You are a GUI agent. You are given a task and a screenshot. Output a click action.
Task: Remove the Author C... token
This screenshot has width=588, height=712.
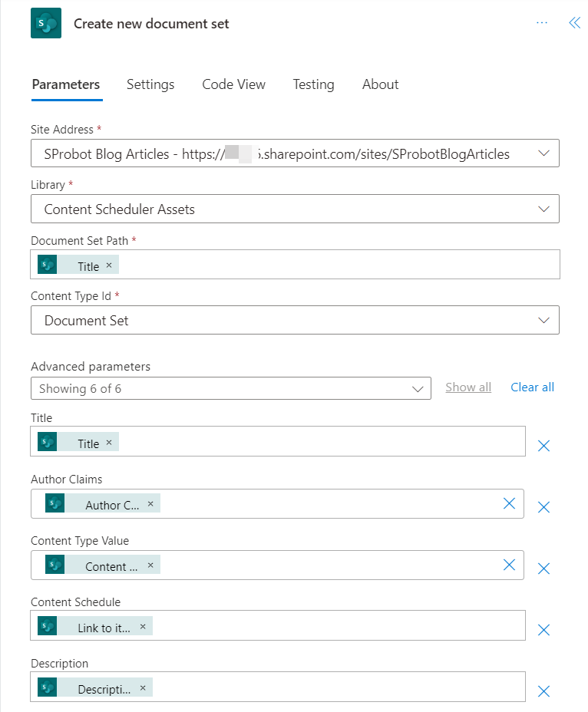tap(150, 503)
